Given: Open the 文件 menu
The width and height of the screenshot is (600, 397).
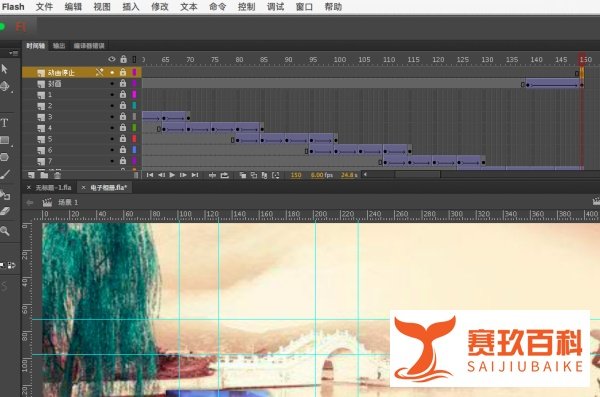Looking at the screenshot, I should click(x=44, y=7).
